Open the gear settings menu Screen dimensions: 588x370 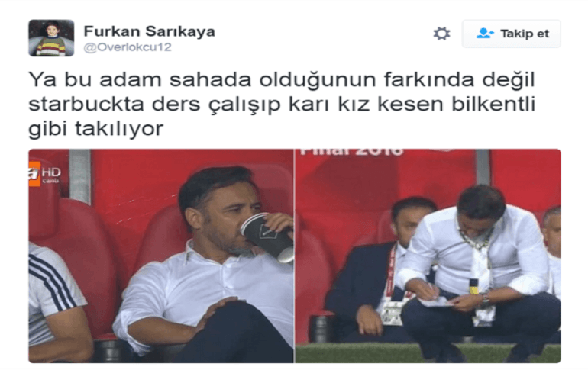coord(441,34)
